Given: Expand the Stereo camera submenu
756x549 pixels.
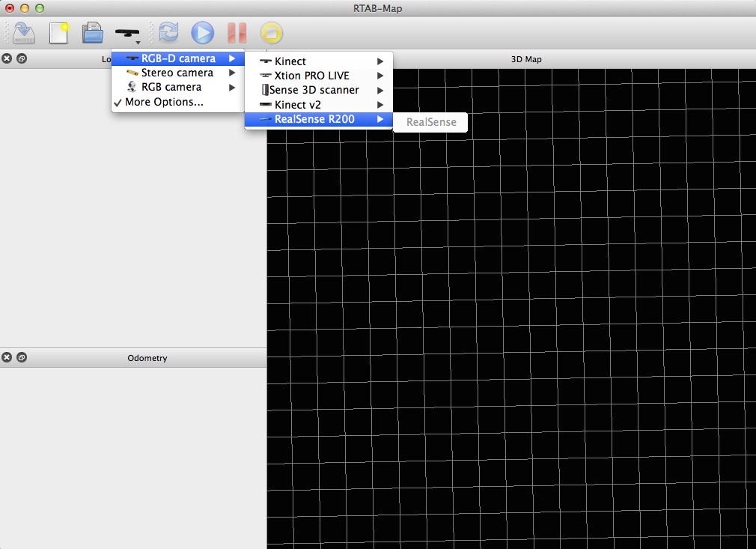Looking at the screenshot, I should click(177, 73).
